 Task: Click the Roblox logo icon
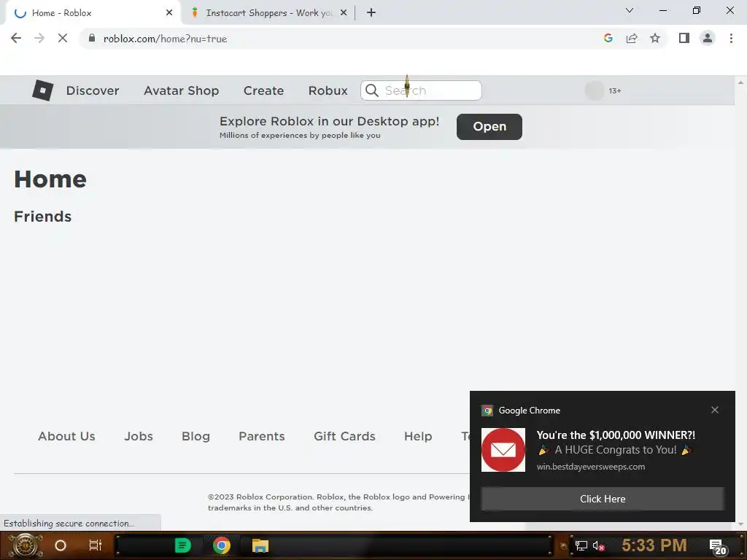click(x=42, y=90)
